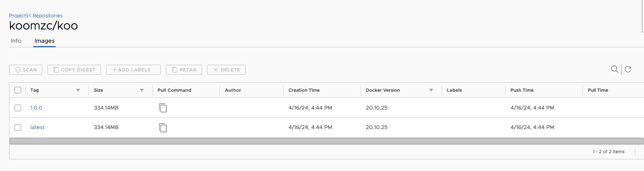Select the Images tab

pos(44,41)
